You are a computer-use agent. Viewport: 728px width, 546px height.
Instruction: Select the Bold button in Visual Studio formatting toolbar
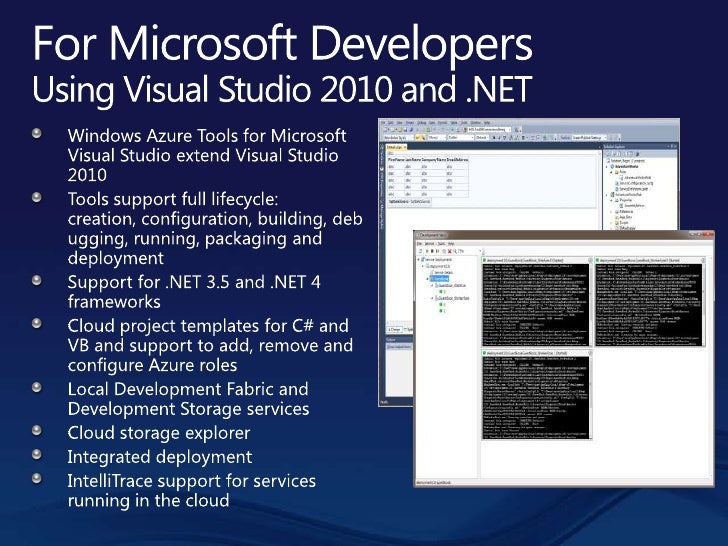click(494, 137)
